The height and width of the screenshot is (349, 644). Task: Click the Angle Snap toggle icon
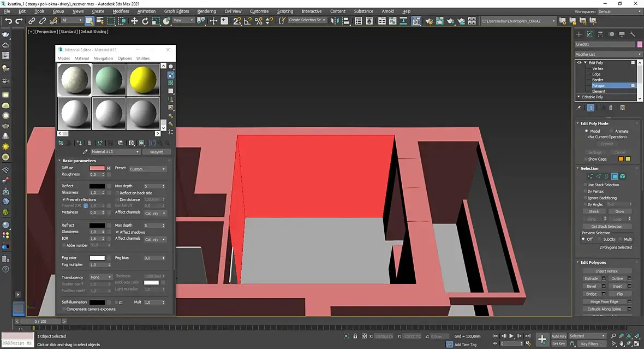click(x=248, y=21)
